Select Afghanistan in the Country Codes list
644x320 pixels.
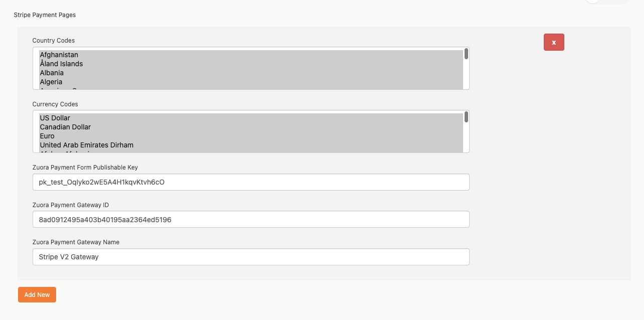tap(59, 55)
